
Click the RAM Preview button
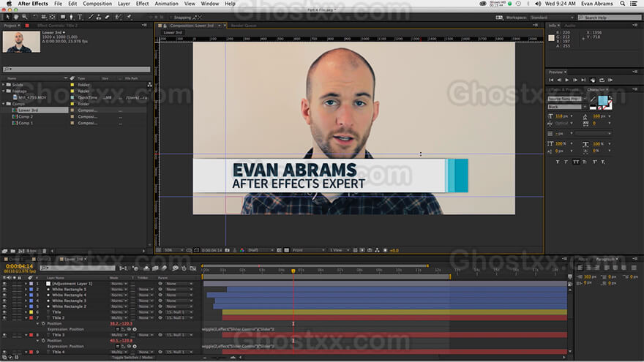coord(610,80)
